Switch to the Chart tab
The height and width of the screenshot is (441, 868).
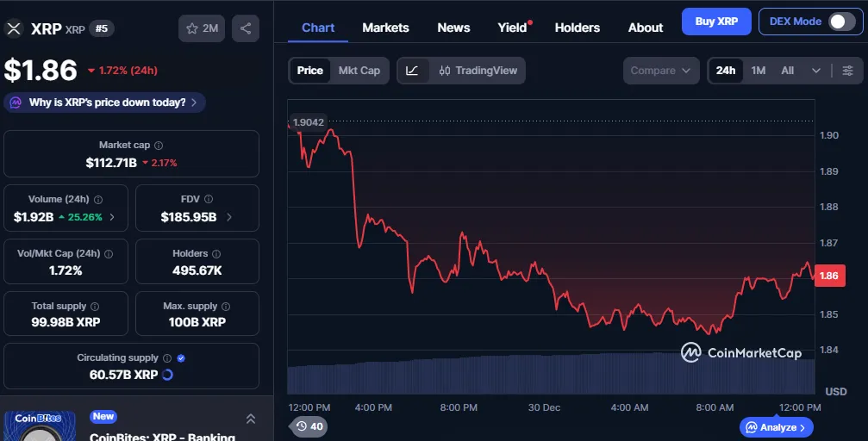[318, 28]
